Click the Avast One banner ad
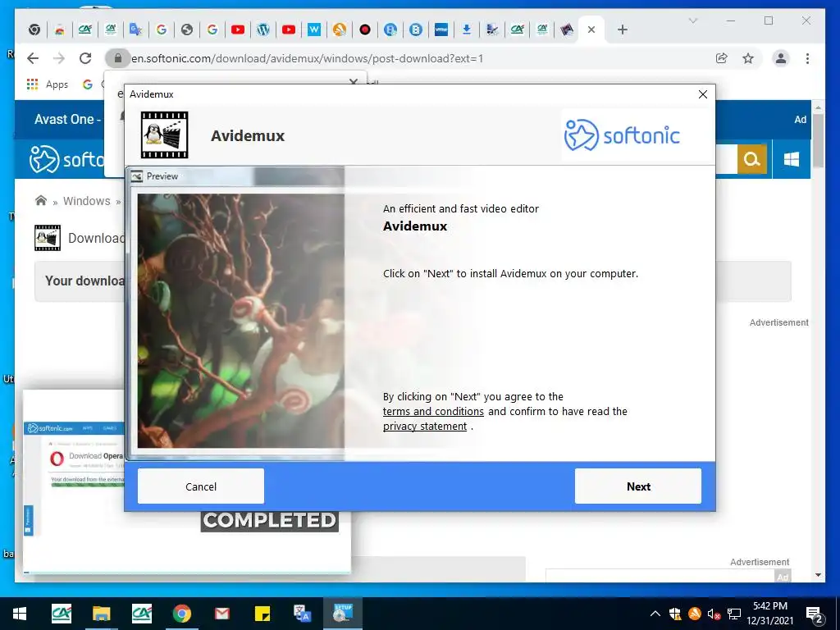Image resolution: width=840 pixels, height=630 pixels. coord(68,119)
